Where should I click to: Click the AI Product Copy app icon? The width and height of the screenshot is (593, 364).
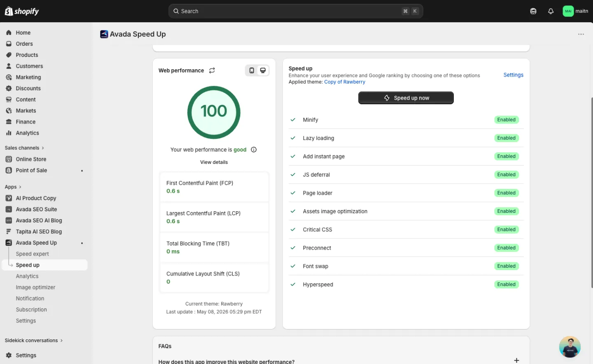tap(9, 198)
